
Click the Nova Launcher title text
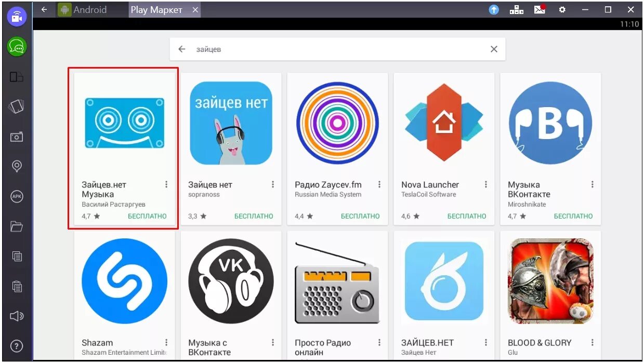coord(430,185)
